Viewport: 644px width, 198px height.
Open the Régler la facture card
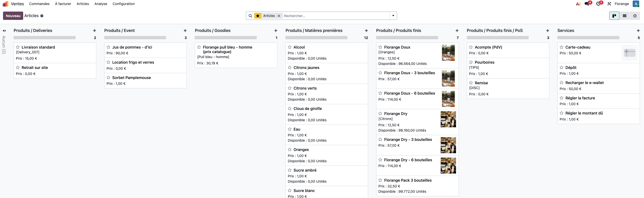pyautogui.click(x=598, y=101)
